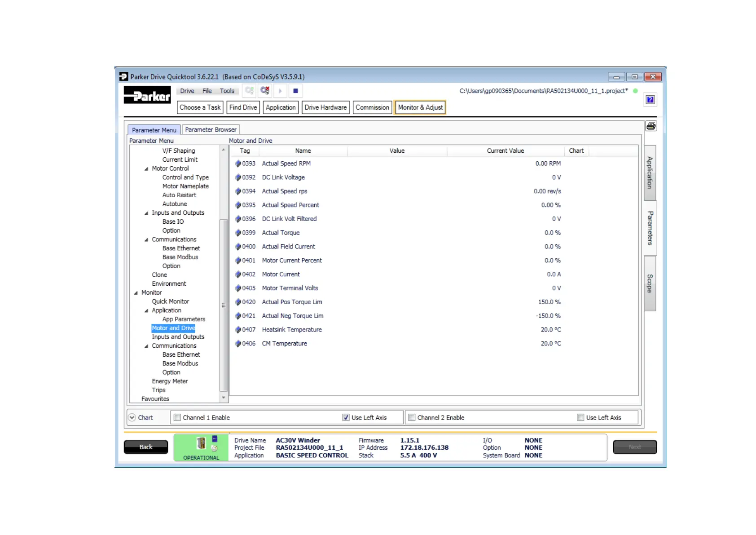Click the Find Drive button
This screenshot has width=756, height=535.
point(243,107)
